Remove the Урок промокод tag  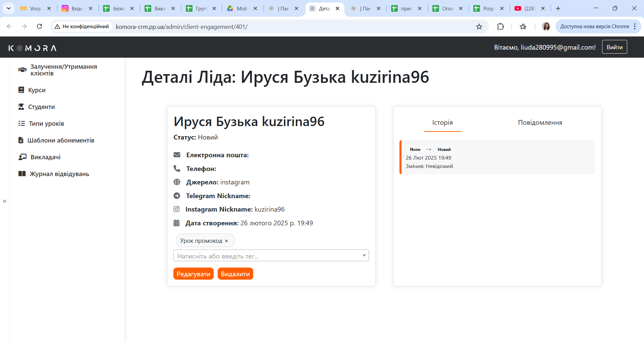click(x=227, y=240)
